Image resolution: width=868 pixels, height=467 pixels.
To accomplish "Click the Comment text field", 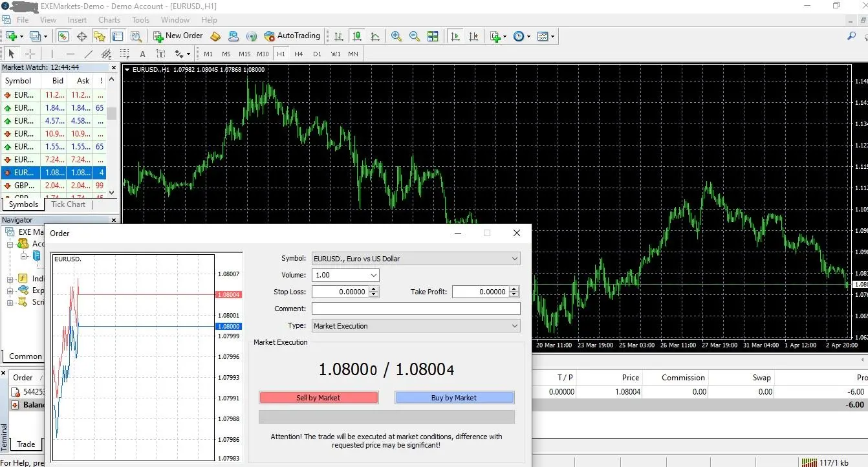I will 416,309.
